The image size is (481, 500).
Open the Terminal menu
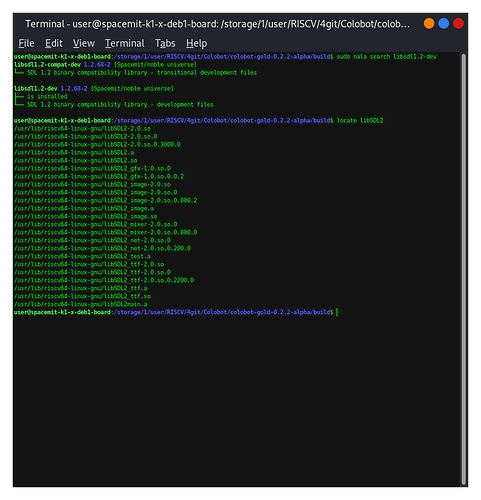point(125,43)
